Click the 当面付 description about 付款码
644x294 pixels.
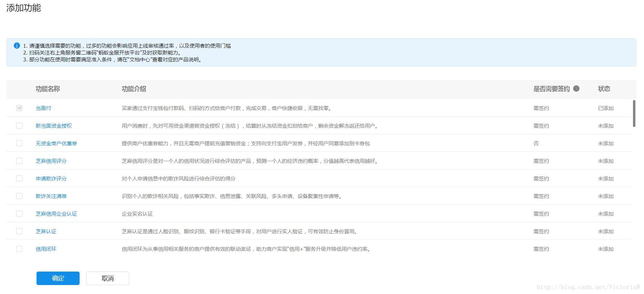pos(227,108)
